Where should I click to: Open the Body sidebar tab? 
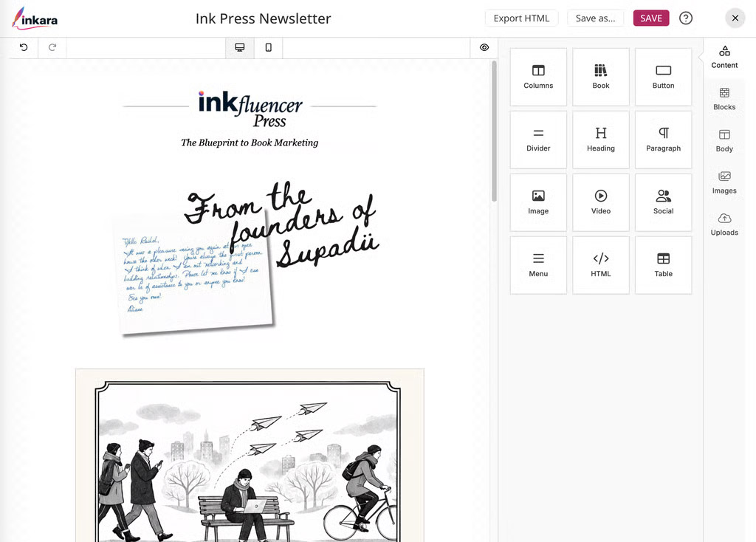(x=724, y=141)
